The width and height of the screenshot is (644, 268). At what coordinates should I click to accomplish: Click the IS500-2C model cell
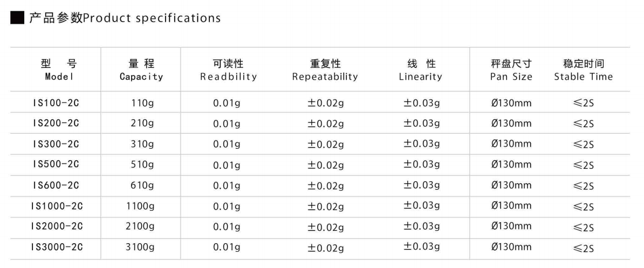click(56, 164)
